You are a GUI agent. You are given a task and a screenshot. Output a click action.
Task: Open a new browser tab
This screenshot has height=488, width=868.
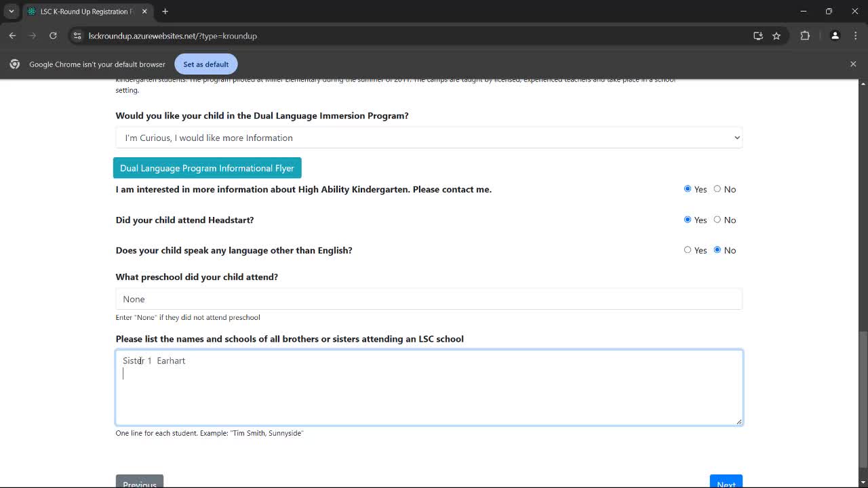point(165,12)
